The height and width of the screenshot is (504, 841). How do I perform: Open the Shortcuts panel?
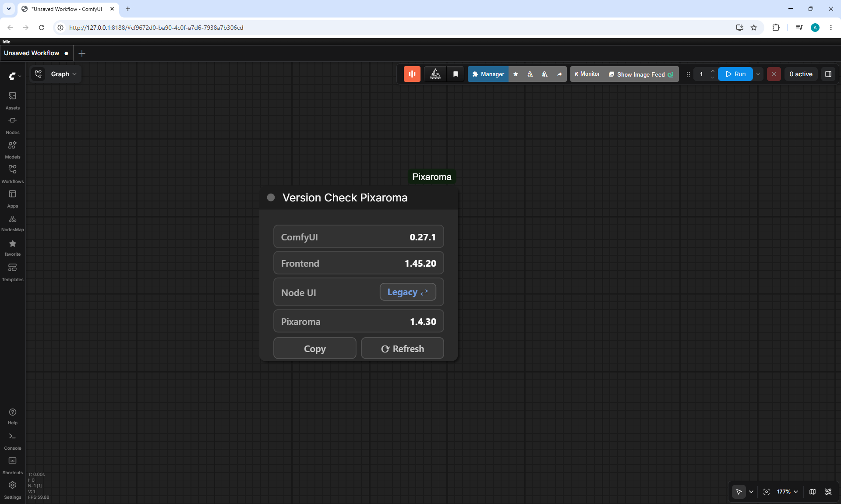pos(13,465)
